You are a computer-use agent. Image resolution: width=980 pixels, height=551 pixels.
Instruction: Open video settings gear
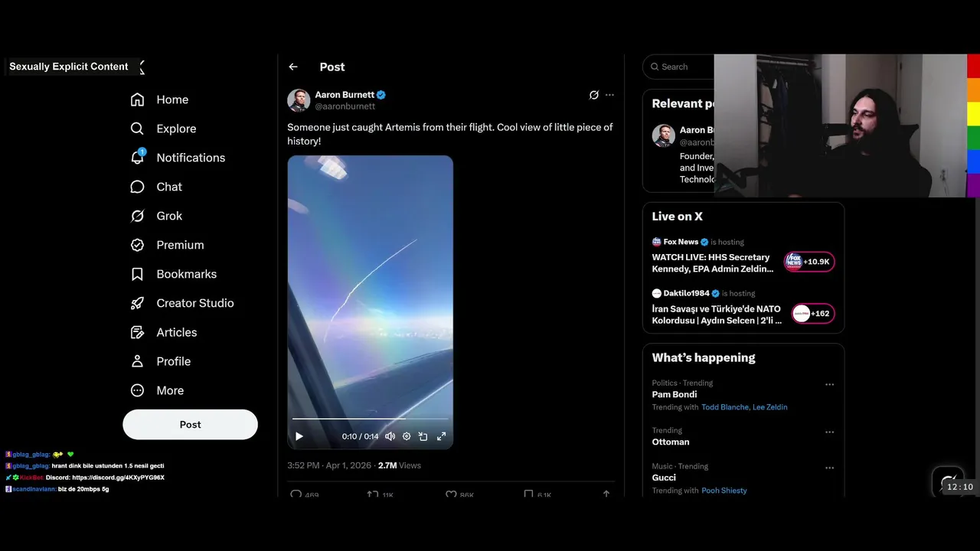pyautogui.click(x=407, y=436)
